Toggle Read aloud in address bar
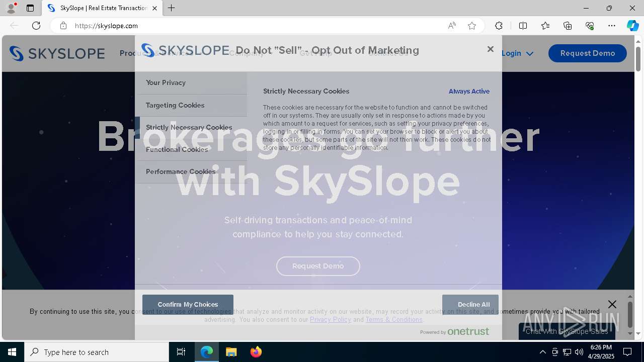This screenshot has width=644, height=362. [452, 26]
